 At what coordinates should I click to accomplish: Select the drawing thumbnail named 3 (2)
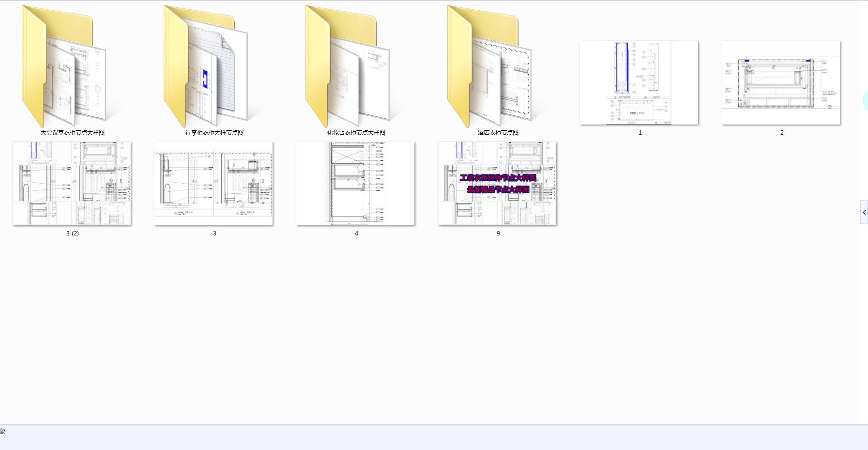pyautogui.click(x=72, y=183)
